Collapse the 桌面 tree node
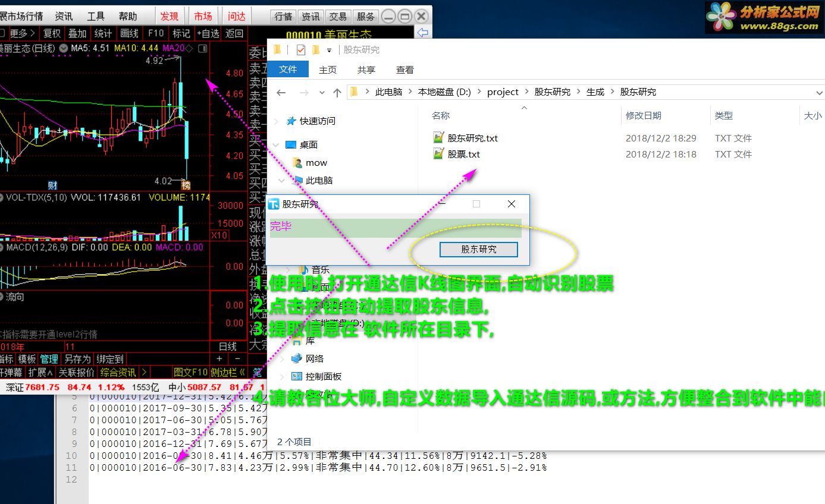Image resolution: width=825 pixels, height=504 pixels. (x=276, y=144)
